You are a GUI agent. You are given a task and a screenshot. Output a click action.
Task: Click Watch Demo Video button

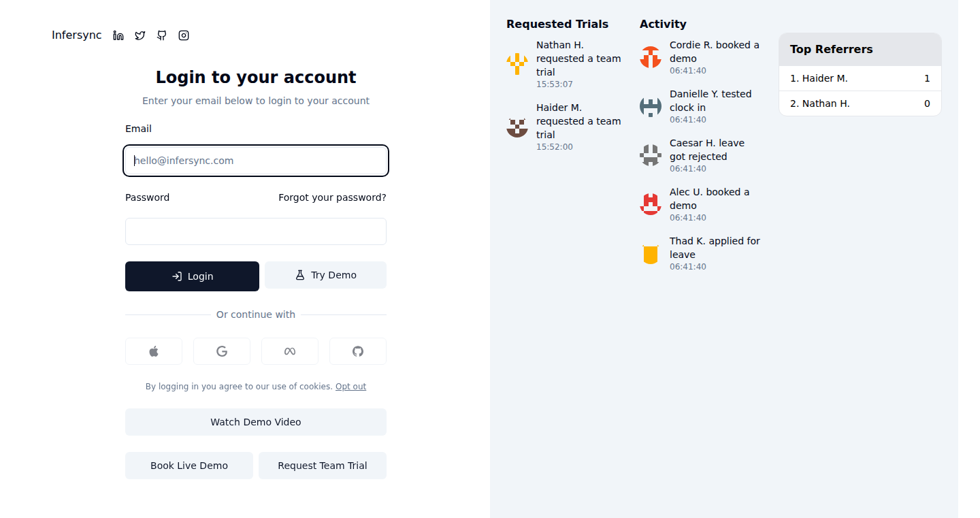tap(256, 422)
